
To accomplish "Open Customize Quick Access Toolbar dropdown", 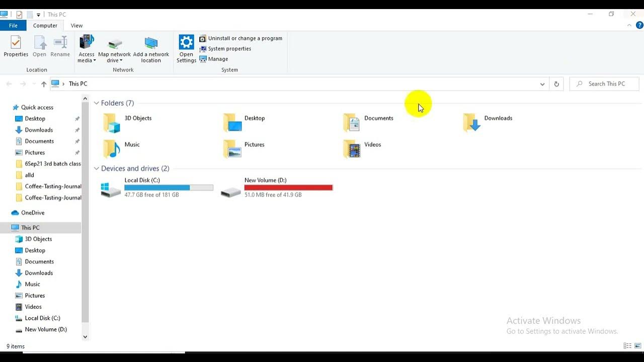I will pos(38,15).
